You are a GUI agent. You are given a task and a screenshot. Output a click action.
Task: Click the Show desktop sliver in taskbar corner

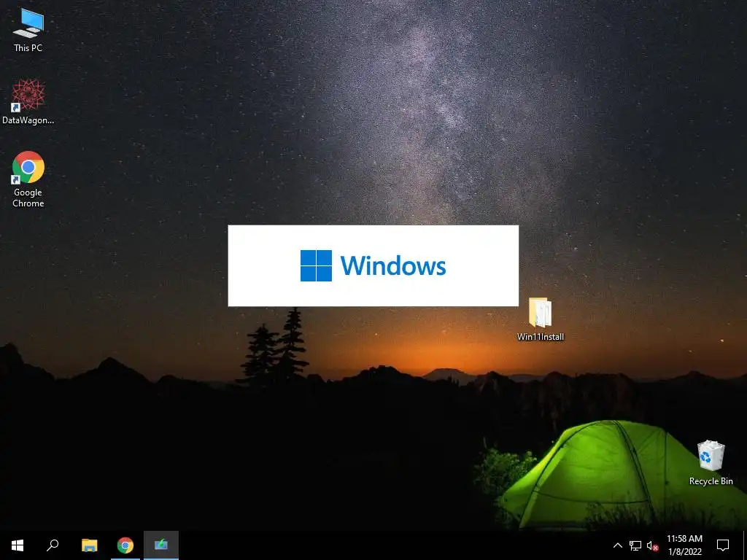click(x=745, y=545)
